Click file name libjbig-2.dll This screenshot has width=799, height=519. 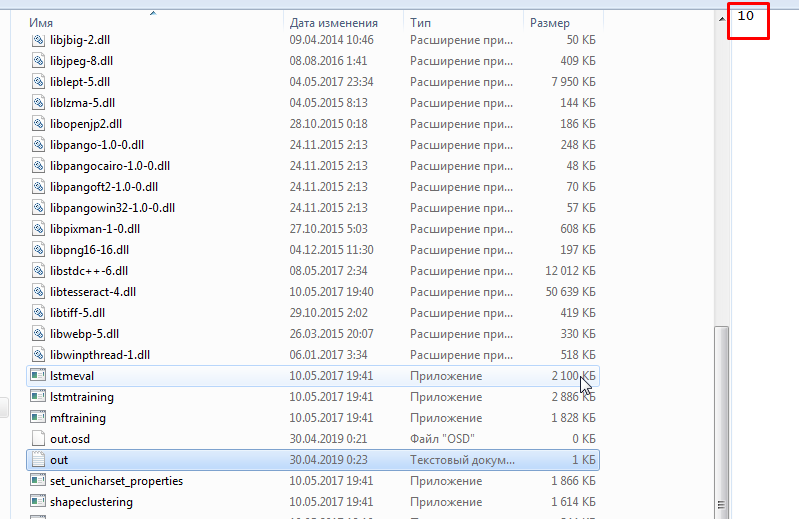tap(80, 40)
